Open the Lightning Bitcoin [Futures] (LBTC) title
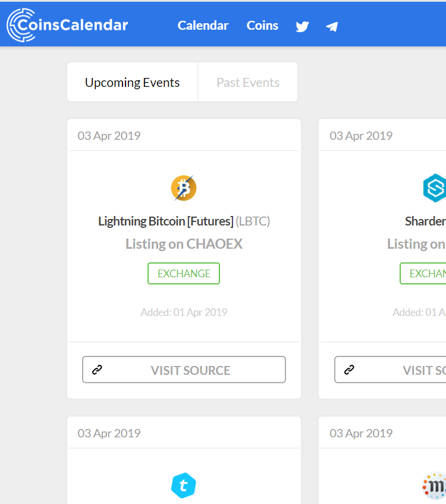 tap(184, 221)
